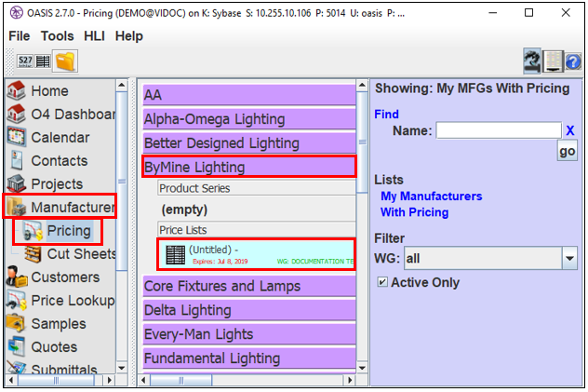Click the Price Lookup icon
This screenshot has height=392, width=588.
pyautogui.click(x=17, y=300)
